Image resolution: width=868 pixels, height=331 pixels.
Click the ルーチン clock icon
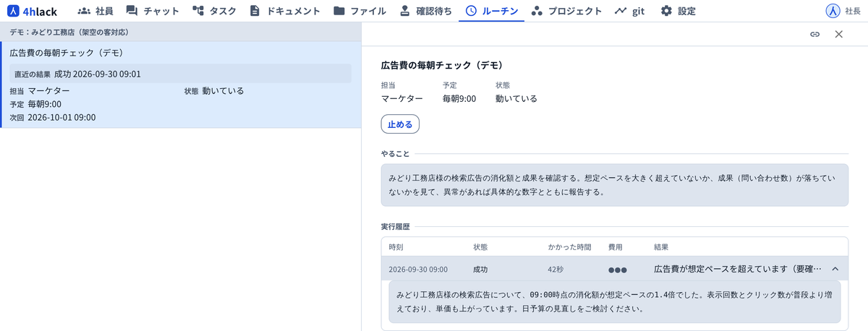[x=472, y=11]
